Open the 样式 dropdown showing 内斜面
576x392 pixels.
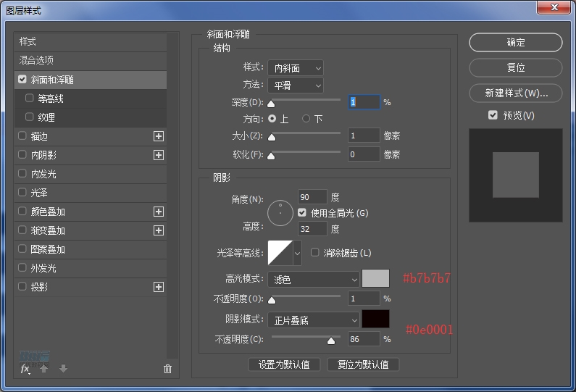click(x=296, y=68)
